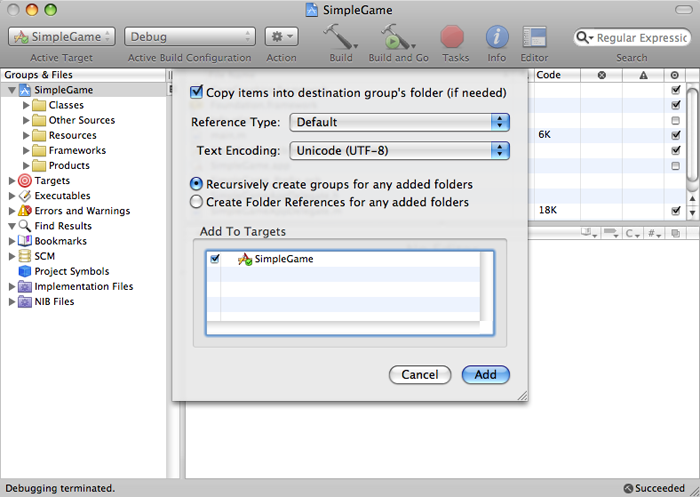The width and height of the screenshot is (700, 497).
Task: Collapse the Find Results disclosure triangle
Action: [12, 226]
